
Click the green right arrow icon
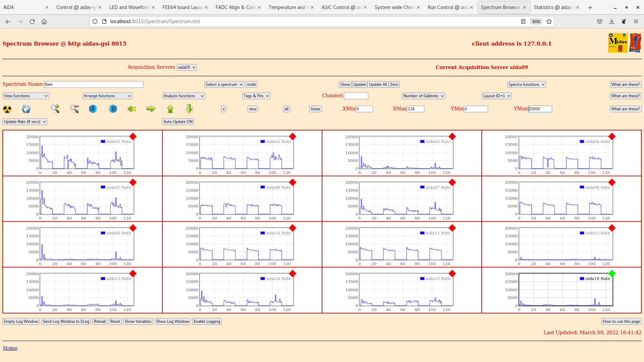tap(151, 109)
